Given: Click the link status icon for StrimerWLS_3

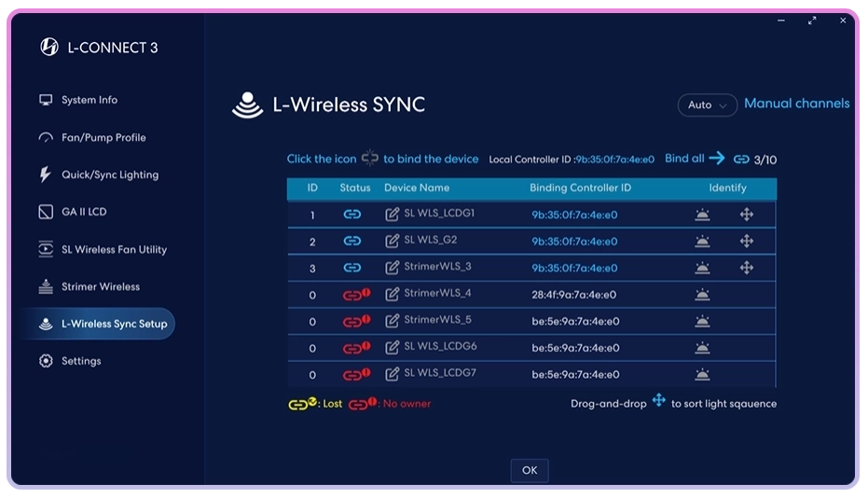Looking at the screenshot, I should pyautogui.click(x=352, y=268).
